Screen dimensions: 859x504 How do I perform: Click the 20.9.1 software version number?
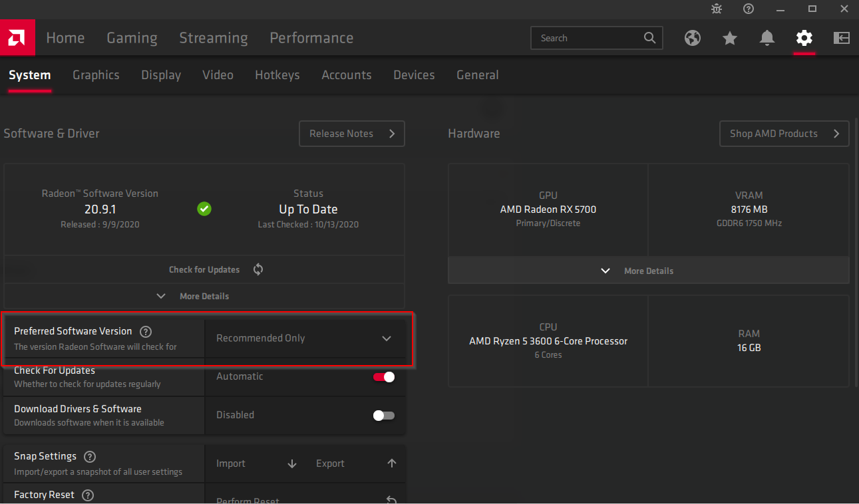pos(100,209)
